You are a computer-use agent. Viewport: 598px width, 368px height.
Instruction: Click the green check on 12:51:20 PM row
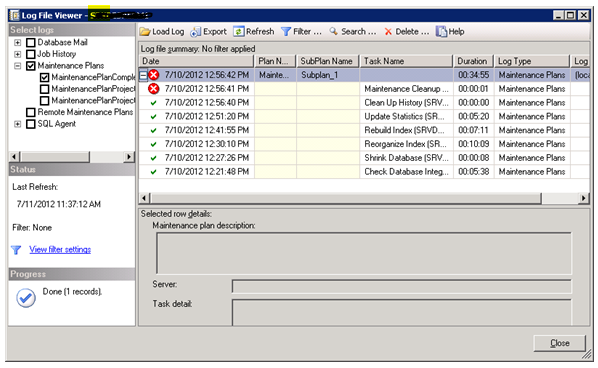click(x=154, y=117)
